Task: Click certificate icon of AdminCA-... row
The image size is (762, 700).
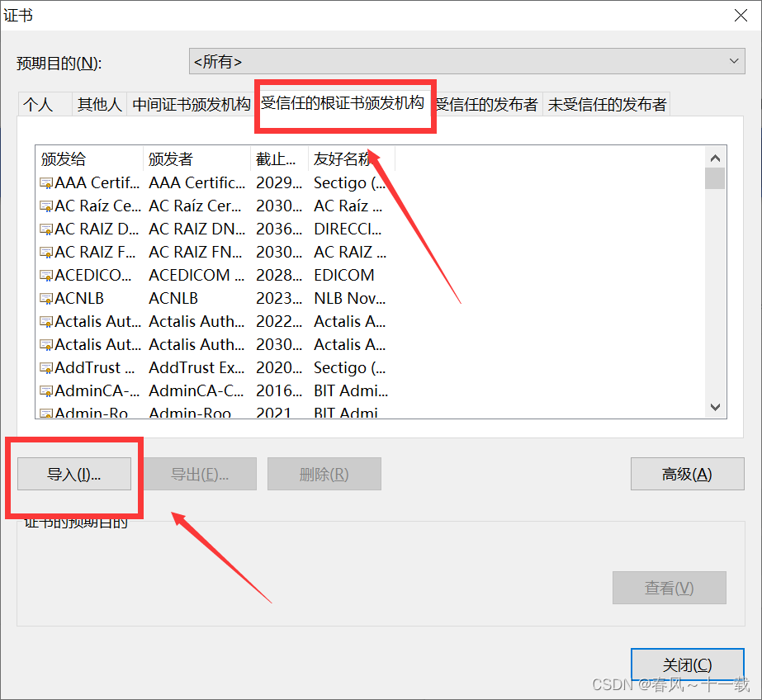Action: (x=46, y=391)
